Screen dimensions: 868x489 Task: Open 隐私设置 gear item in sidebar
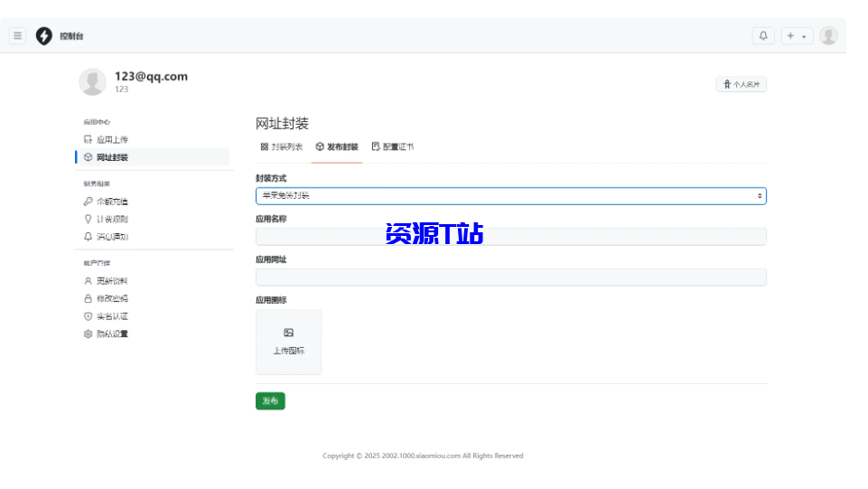[x=154, y=334]
